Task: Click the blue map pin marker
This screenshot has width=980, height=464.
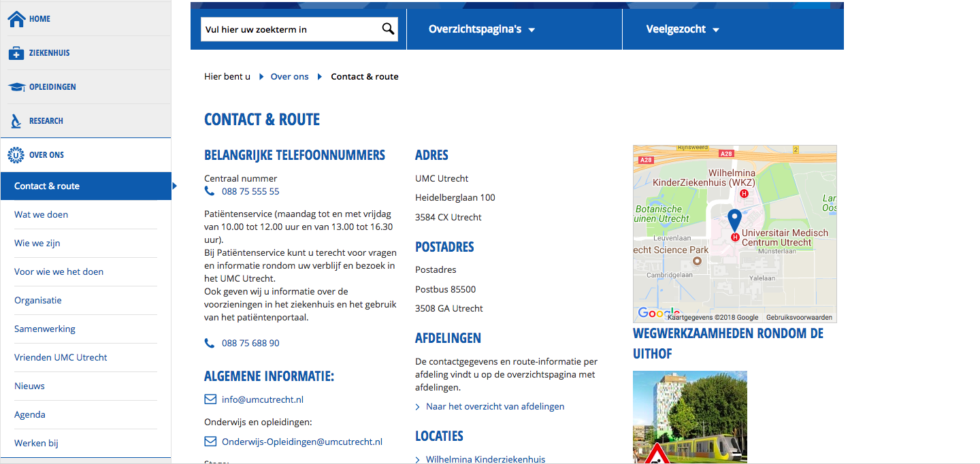Action: click(x=734, y=220)
